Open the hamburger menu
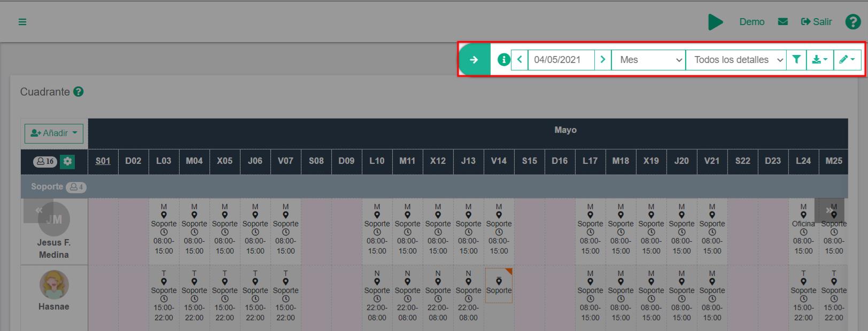868x331 pixels. [x=22, y=22]
